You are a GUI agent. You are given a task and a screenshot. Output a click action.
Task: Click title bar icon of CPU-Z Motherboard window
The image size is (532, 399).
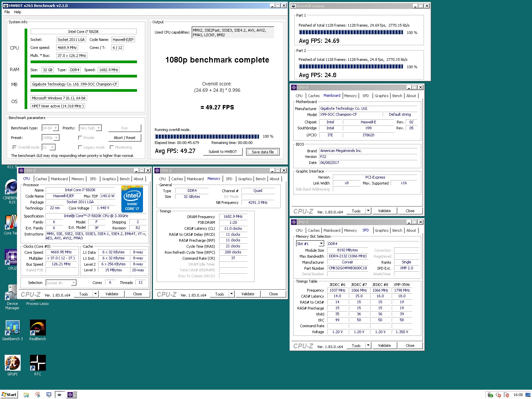(x=294, y=87)
